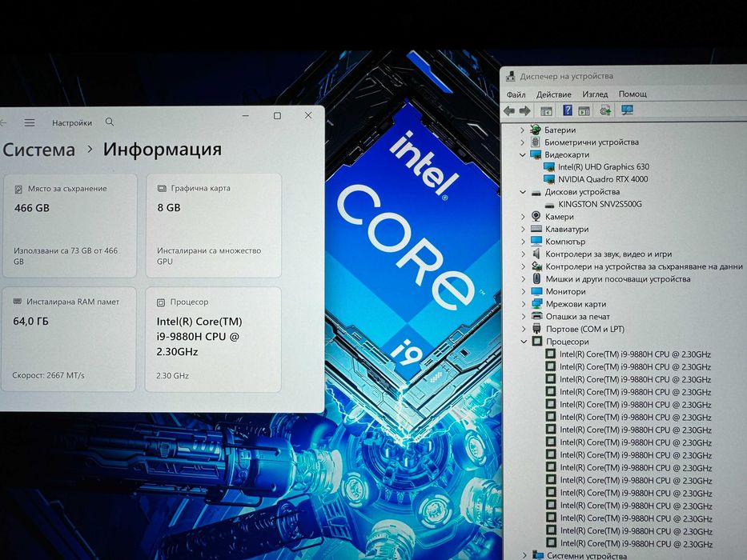Viewport: 747px width, 560px height.
Task: Select first i9-9880H entry under Процесори
Action: coord(635,354)
